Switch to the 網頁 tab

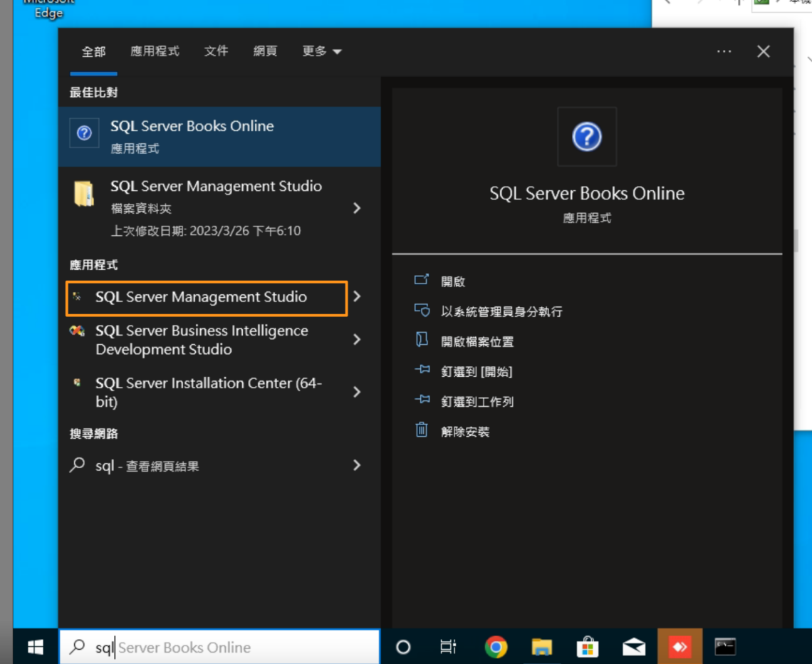pyautogui.click(x=264, y=51)
